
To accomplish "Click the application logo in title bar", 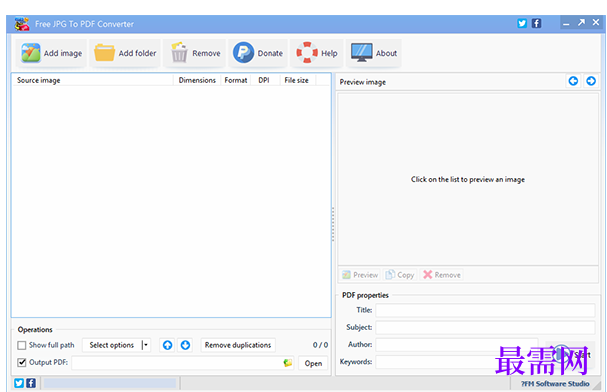I will [22, 24].
